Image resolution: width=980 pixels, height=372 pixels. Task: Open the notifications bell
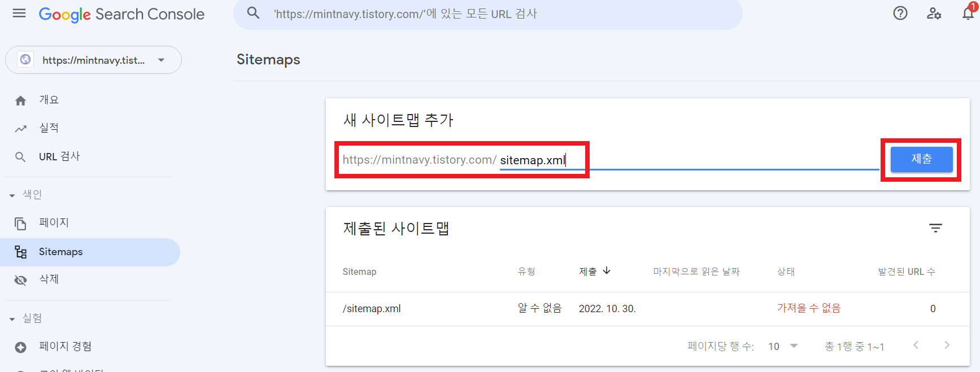pyautogui.click(x=968, y=12)
